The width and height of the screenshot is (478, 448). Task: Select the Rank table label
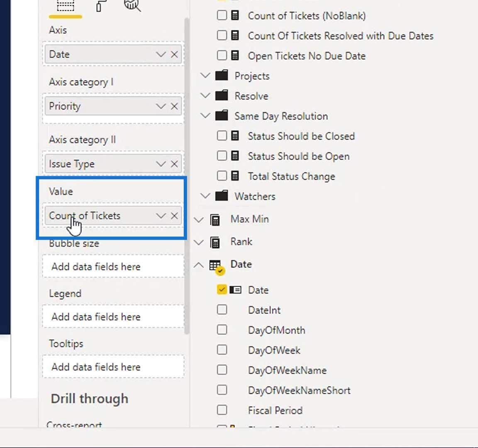pyautogui.click(x=241, y=241)
